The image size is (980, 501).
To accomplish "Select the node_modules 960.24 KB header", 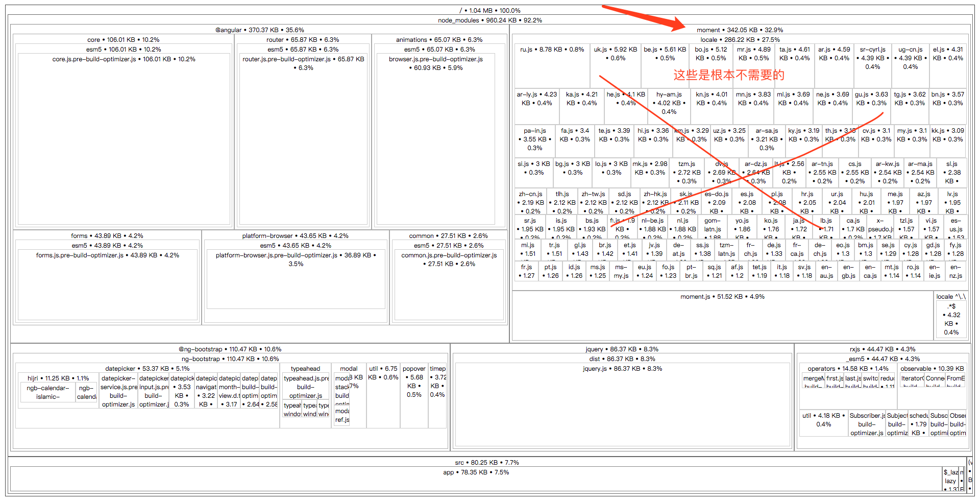I will [489, 20].
